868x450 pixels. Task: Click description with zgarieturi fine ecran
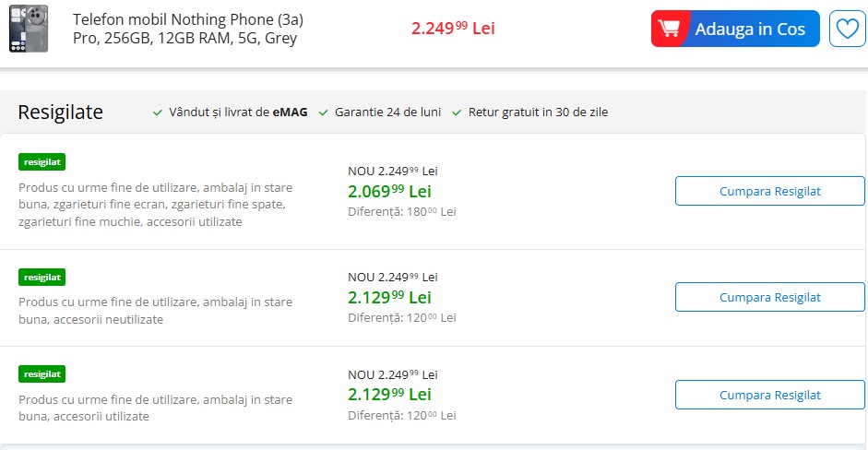[x=156, y=204]
